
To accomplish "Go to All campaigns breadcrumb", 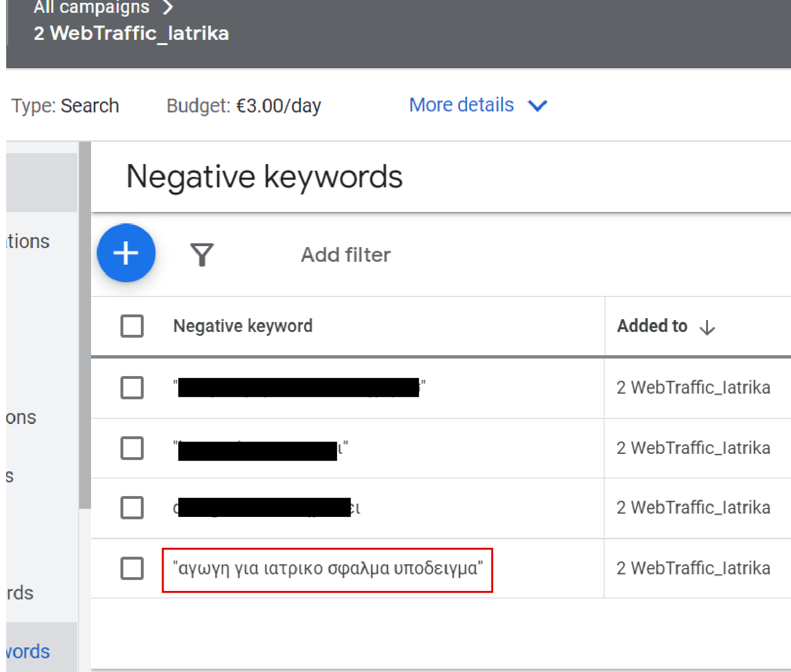I will pyautogui.click(x=92, y=7).
